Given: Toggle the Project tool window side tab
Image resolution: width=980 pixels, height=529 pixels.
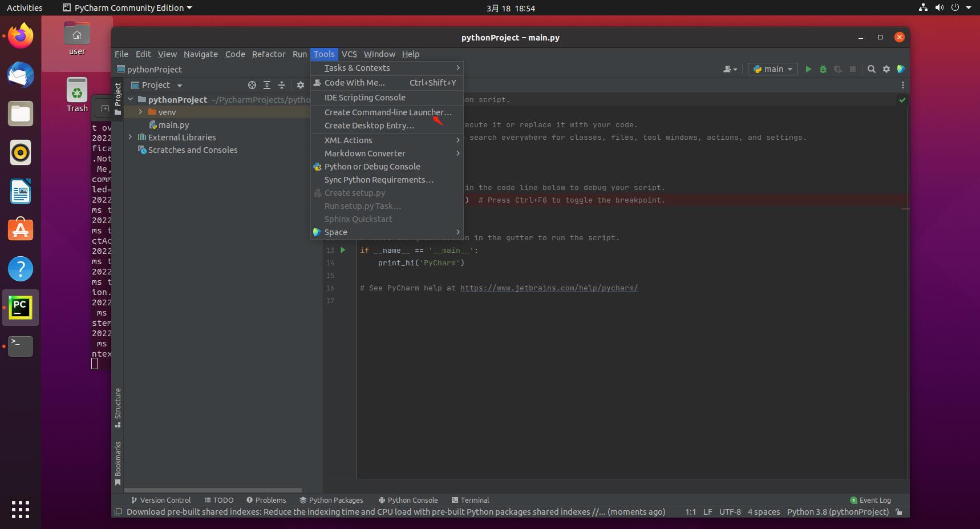Looking at the screenshot, I should pos(118,98).
